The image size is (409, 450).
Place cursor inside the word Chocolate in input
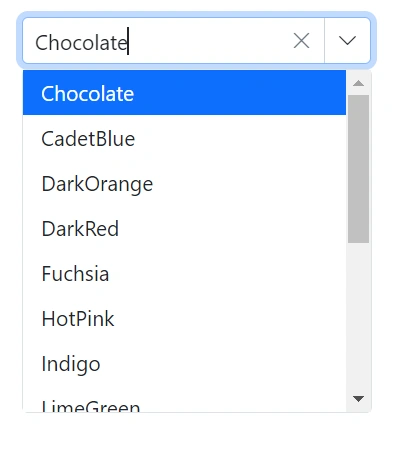[81, 43]
